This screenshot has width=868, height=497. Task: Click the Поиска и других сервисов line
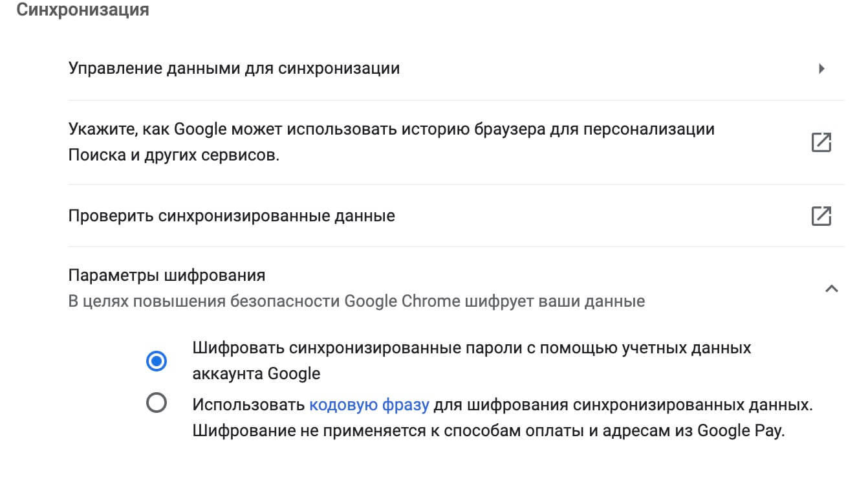pos(174,156)
